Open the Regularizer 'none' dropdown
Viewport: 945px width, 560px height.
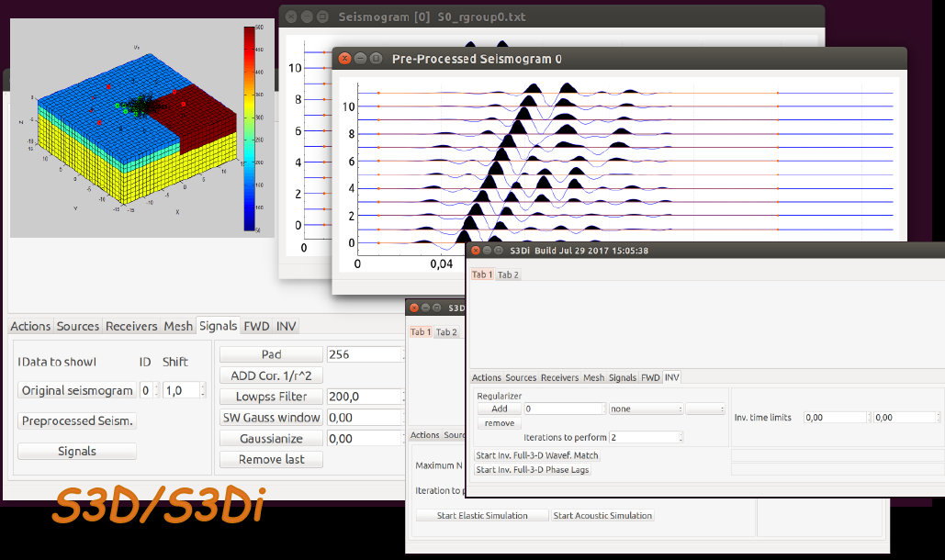coord(645,409)
